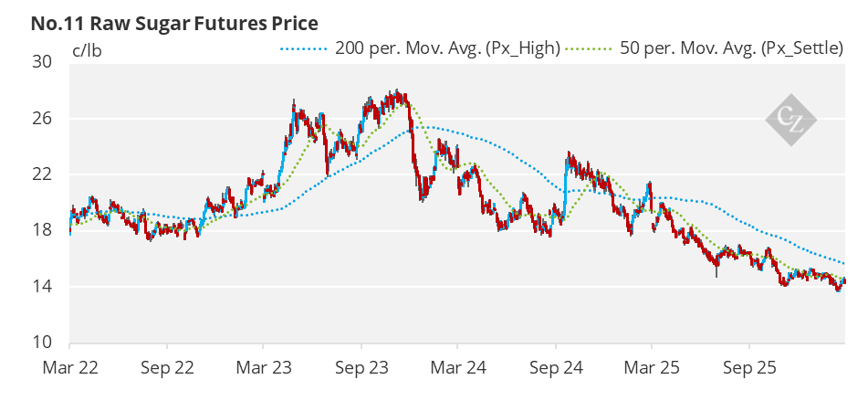The height and width of the screenshot is (401, 868).
Task: Click the green dotted 50-period legend line
Action: point(588,48)
